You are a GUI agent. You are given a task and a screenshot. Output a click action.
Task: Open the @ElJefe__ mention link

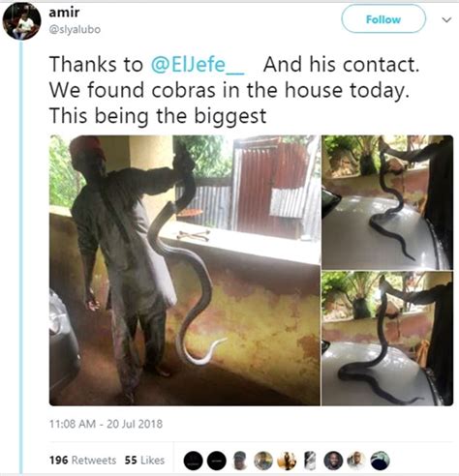coord(198,65)
